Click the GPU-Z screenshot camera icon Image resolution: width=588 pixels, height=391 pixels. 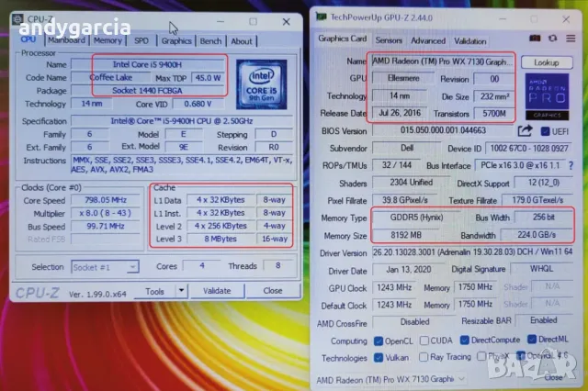tap(535, 39)
